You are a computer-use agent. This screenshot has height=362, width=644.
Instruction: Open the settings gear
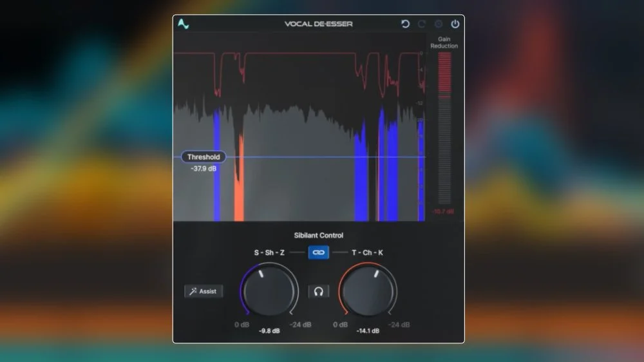pos(438,24)
